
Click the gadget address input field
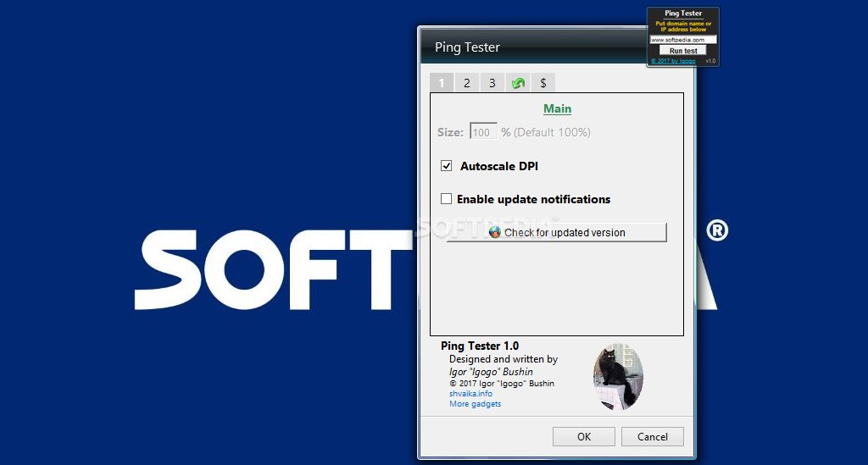tap(683, 40)
